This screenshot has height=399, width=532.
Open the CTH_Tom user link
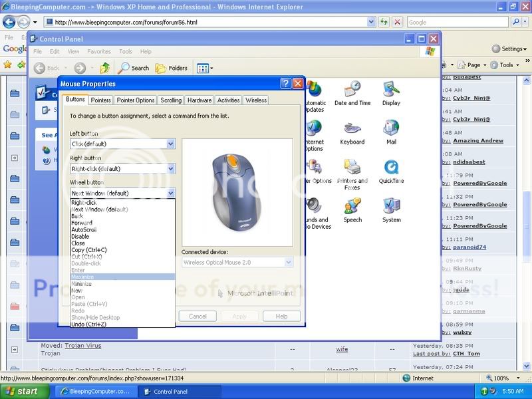[466, 354]
